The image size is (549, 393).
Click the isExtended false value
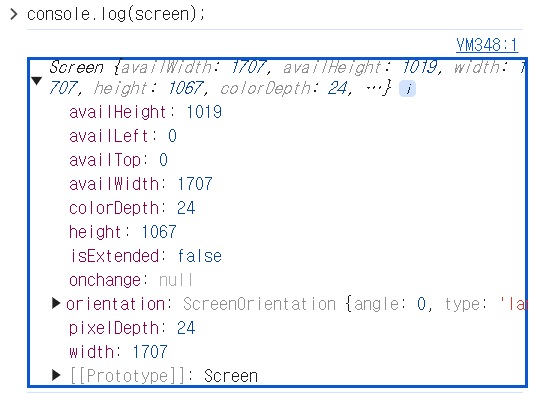pos(200,256)
